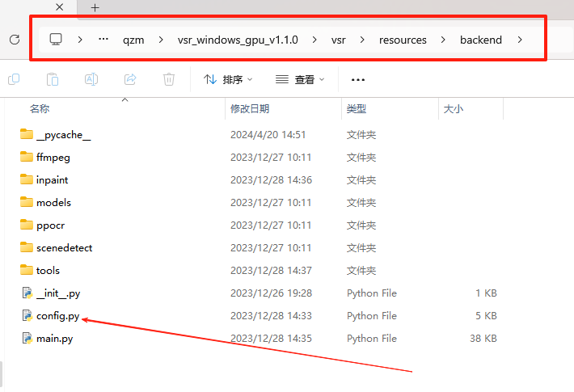Screen dimensions: 574x392
Task: Select the models folder icon
Action: coord(27,202)
